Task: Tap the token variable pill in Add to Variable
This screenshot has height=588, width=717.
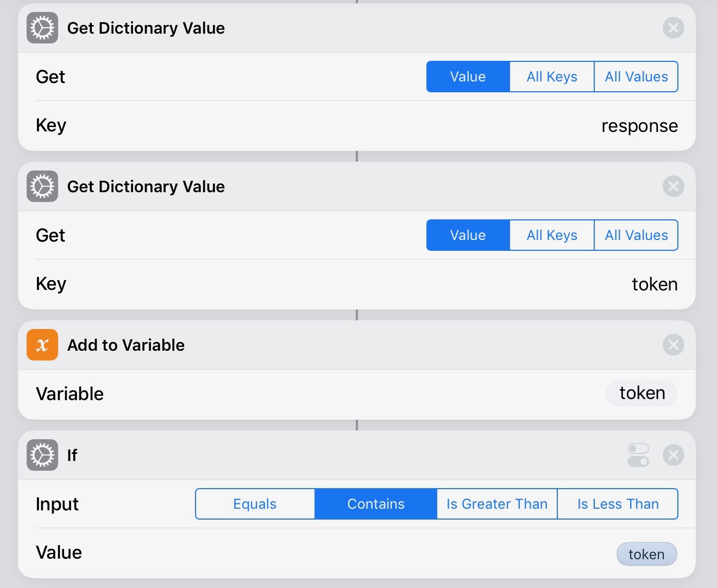Action: pyautogui.click(x=641, y=393)
